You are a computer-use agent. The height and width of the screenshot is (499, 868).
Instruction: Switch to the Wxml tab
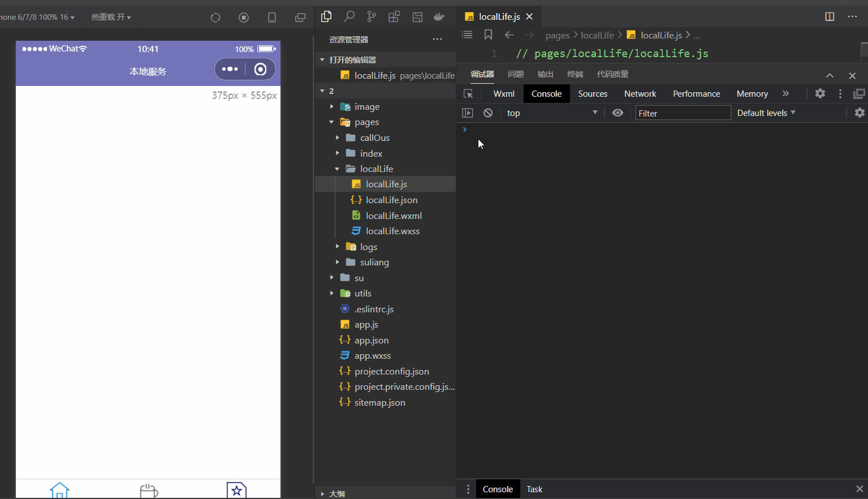click(504, 94)
